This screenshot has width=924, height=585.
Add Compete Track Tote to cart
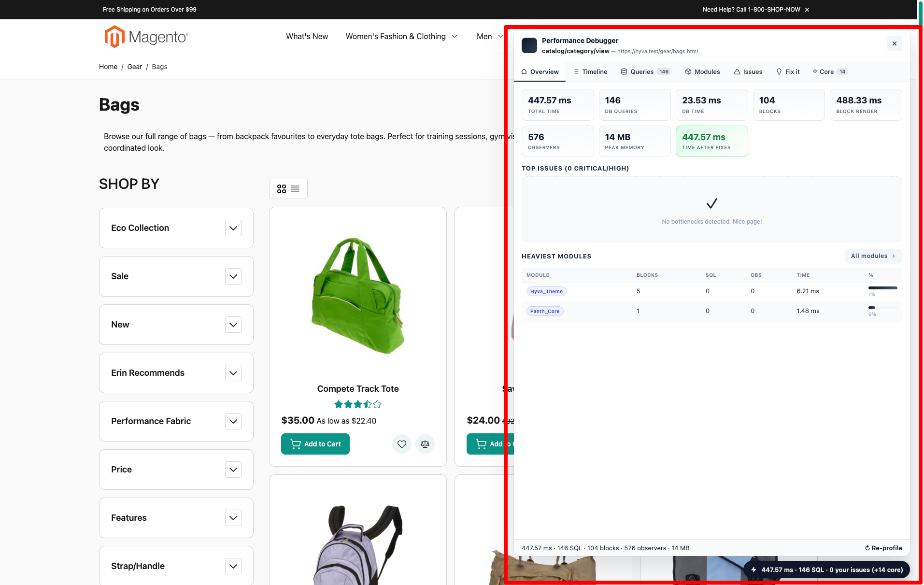[x=315, y=444]
